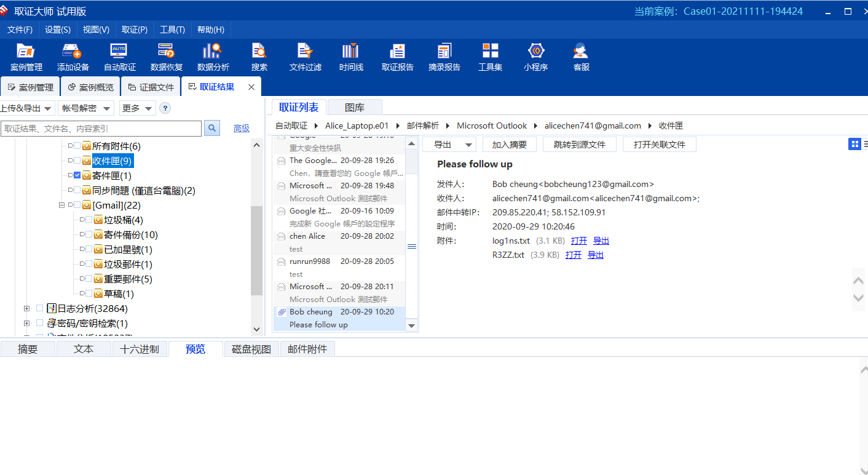Open the 文件过滤 (File Filter) tool
The height and width of the screenshot is (475, 868).
[x=304, y=57]
